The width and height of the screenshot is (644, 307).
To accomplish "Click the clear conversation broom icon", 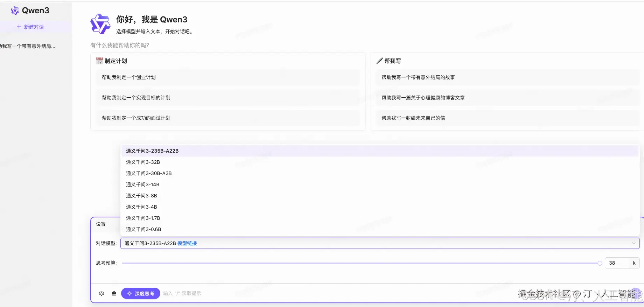I will point(114,293).
